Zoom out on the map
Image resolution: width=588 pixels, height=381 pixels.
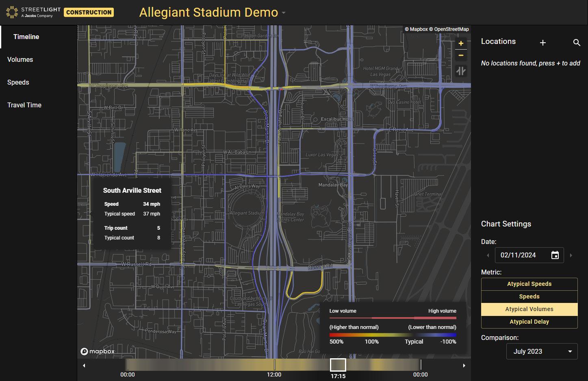pos(461,55)
